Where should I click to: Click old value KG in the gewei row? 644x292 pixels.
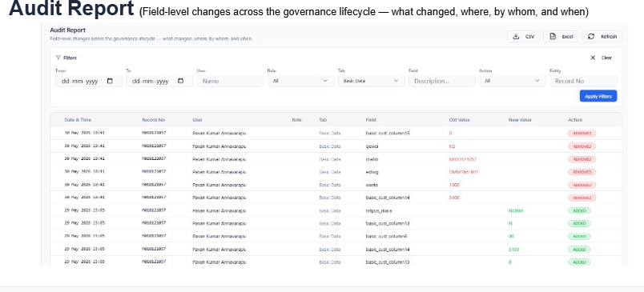[x=452, y=146]
